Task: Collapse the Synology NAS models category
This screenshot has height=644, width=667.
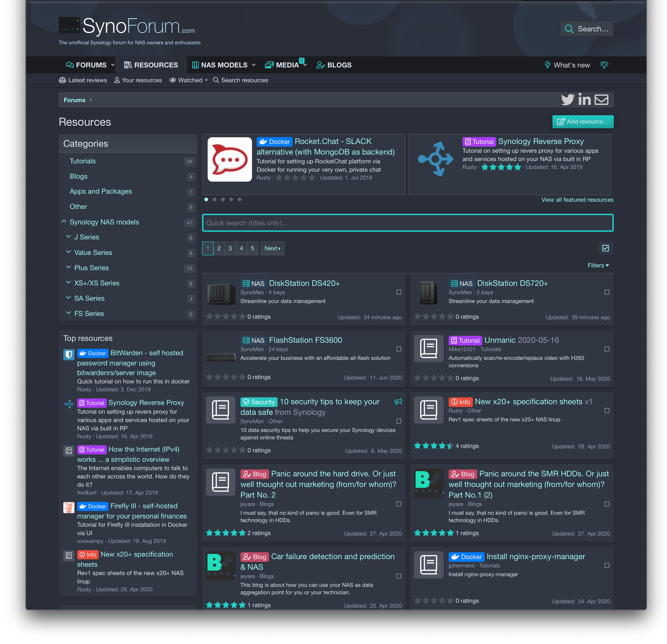Action: (x=64, y=221)
